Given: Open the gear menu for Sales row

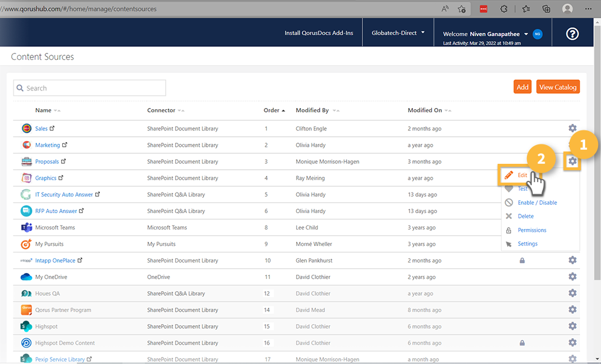Looking at the screenshot, I should click(572, 128).
